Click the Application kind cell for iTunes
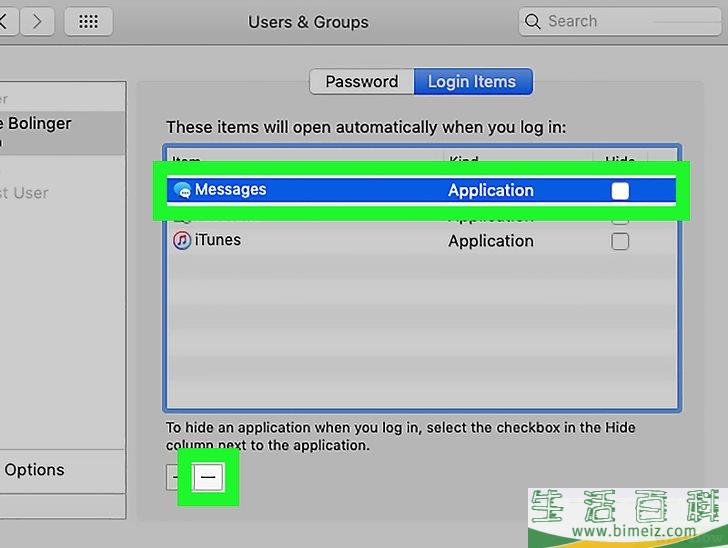This screenshot has height=548, width=728. click(491, 241)
